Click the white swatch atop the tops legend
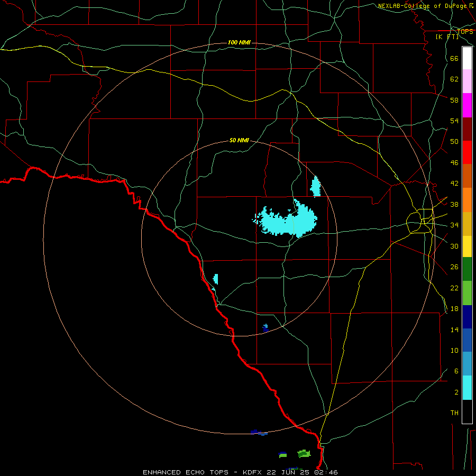 467,58
